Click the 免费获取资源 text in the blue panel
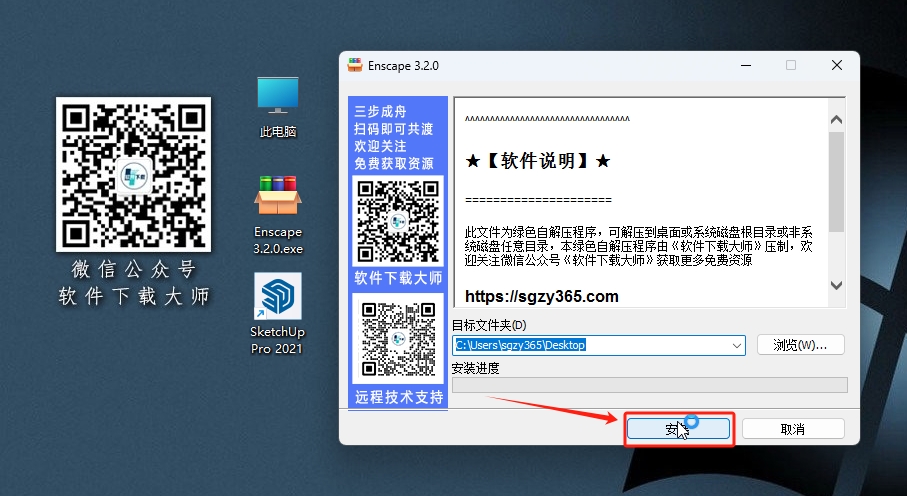907x496 pixels. point(394,164)
